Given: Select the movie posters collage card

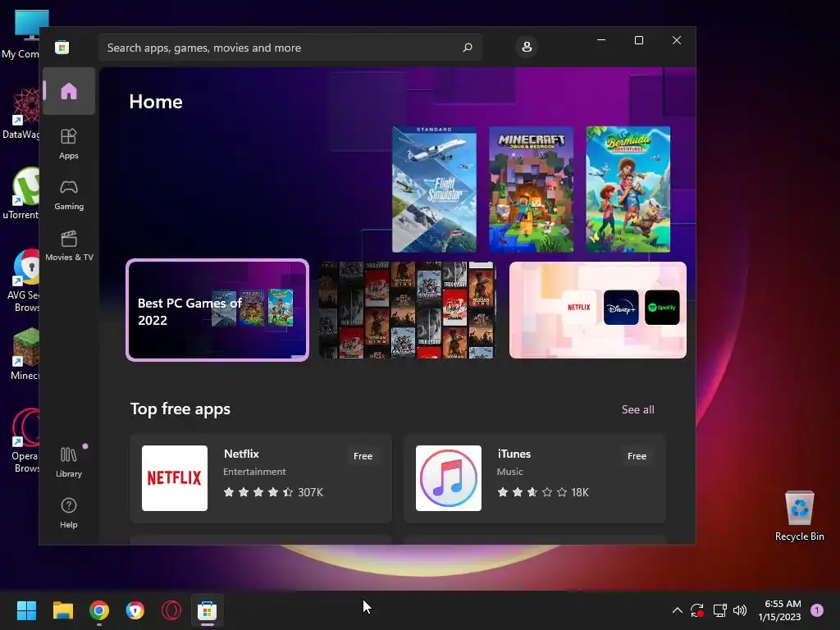Looking at the screenshot, I should pos(407,310).
